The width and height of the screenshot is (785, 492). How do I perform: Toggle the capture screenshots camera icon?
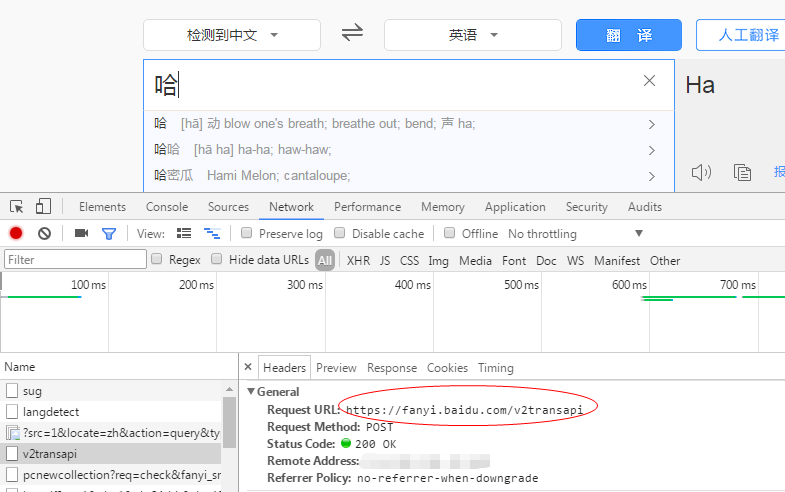[x=81, y=233]
